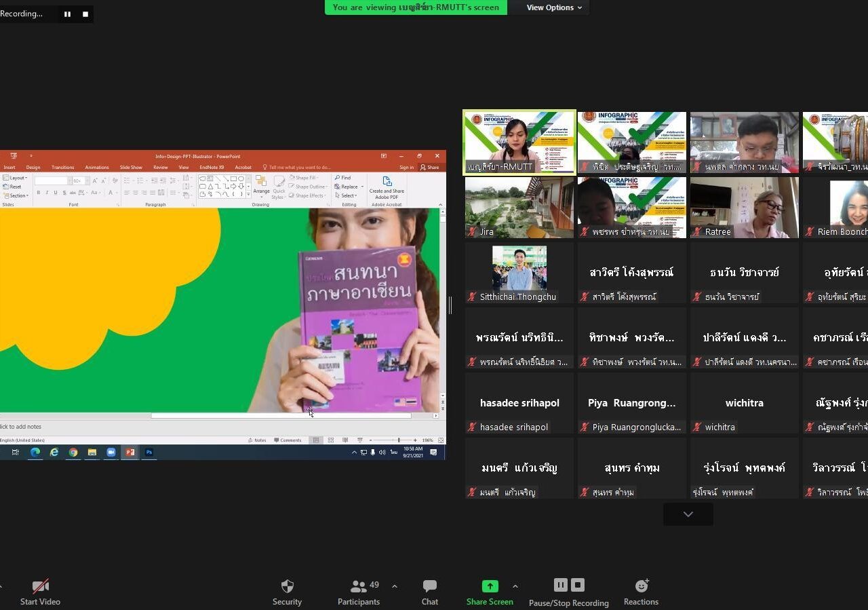Image resolution: width=868 pixels, height=610 pixels.
Task: Open the Review ribbon tab
Action: 160,167
